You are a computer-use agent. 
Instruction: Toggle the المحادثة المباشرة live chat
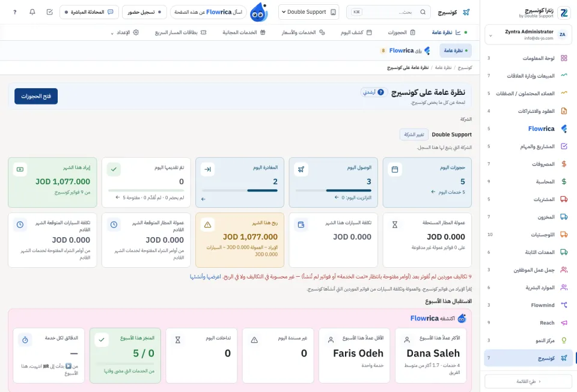89,12
